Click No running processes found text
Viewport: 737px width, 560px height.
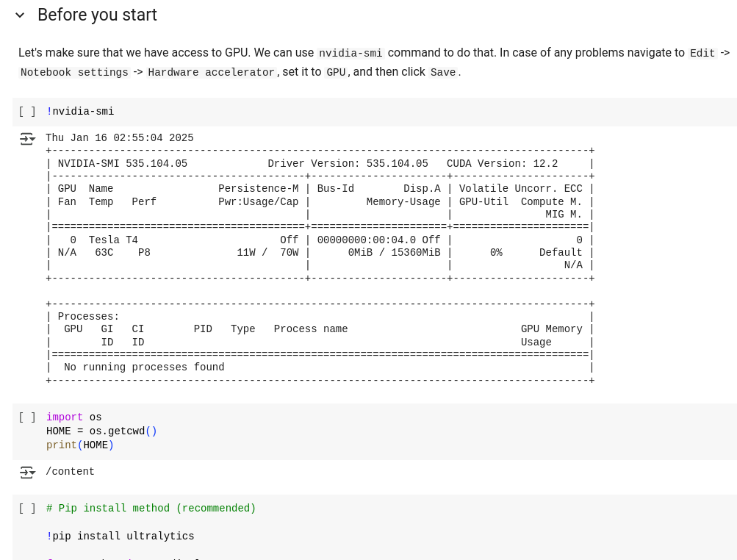coord(144,367)
